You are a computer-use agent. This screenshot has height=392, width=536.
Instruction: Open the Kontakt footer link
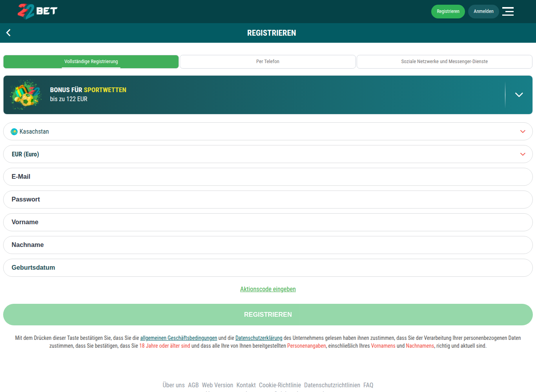[x=246, y=385]
